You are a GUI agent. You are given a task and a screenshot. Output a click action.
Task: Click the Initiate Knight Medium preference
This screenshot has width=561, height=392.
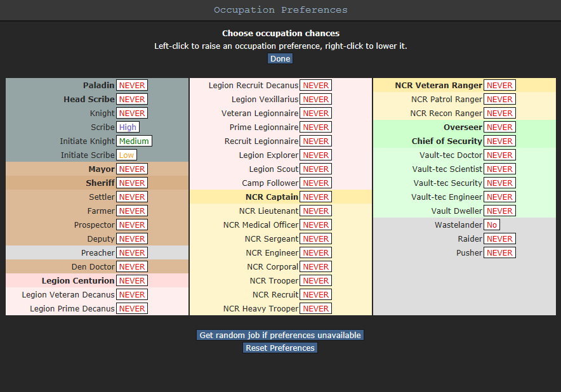(x=134, y=141)
